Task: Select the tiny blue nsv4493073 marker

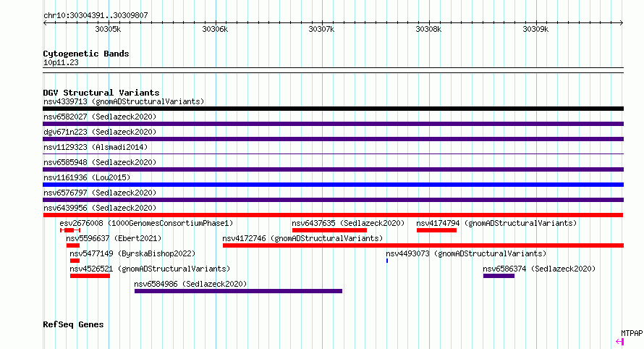Action: click(387, 261)
